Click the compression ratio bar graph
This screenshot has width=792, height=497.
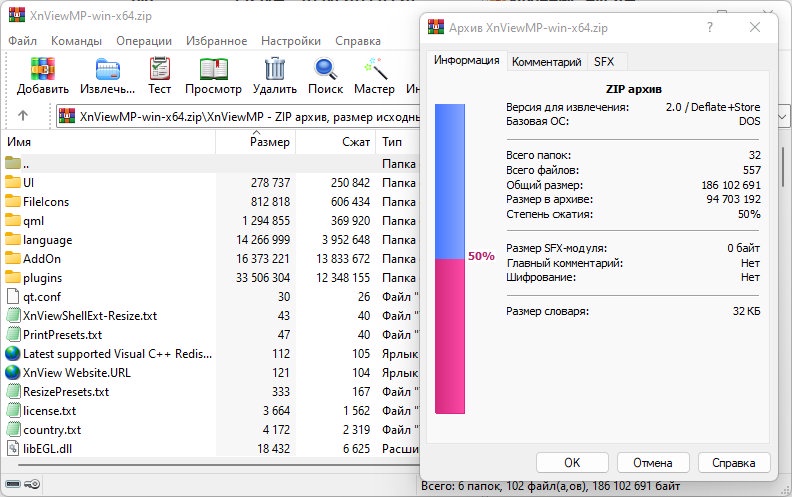click(x=449, y=257)
